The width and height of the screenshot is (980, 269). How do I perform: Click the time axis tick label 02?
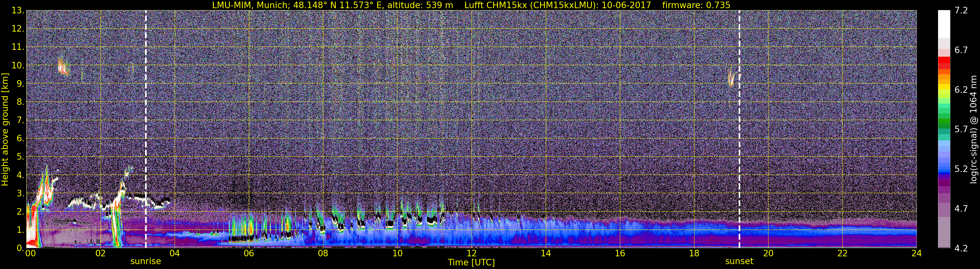101,254
